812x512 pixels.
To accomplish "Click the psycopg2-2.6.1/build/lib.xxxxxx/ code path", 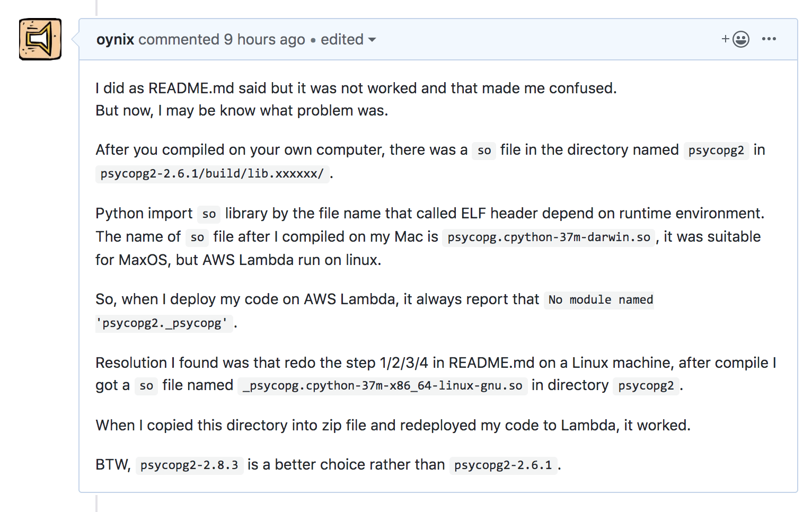I will (x=212, y=174).
